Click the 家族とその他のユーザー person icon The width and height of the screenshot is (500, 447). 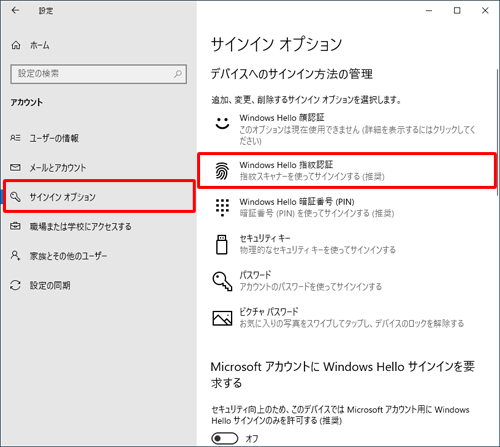15,256
